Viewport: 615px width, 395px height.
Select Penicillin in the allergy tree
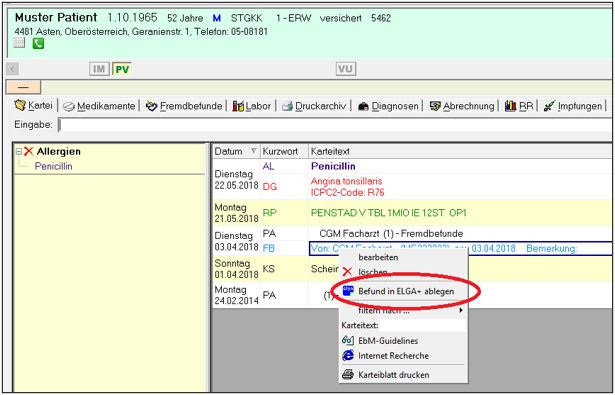[x=53, y=166]
